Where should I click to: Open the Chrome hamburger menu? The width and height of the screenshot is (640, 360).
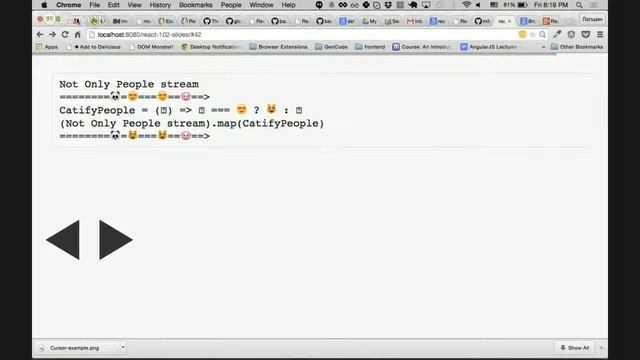[600, 35]
